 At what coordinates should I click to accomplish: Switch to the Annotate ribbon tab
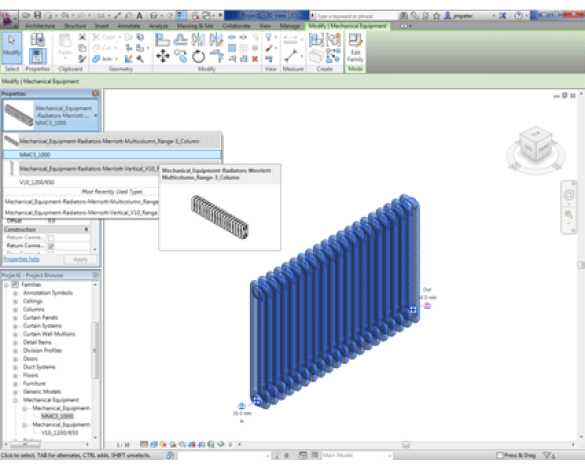click(x=129, y=26)
